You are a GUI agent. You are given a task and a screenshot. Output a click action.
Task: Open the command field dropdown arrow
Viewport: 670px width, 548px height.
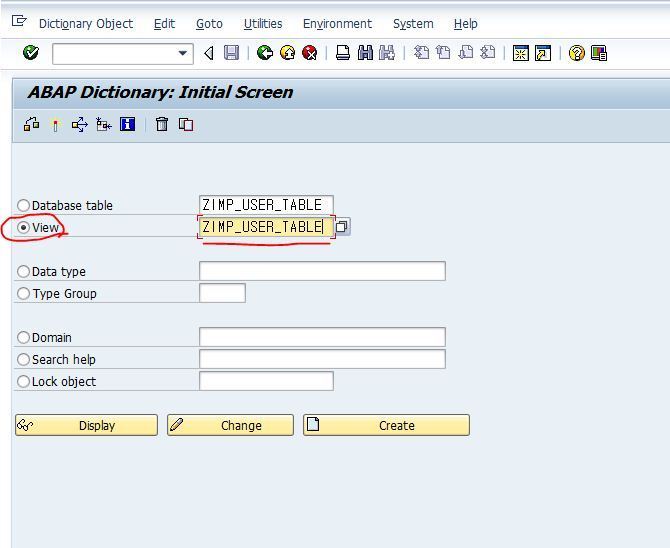[182, 53]
